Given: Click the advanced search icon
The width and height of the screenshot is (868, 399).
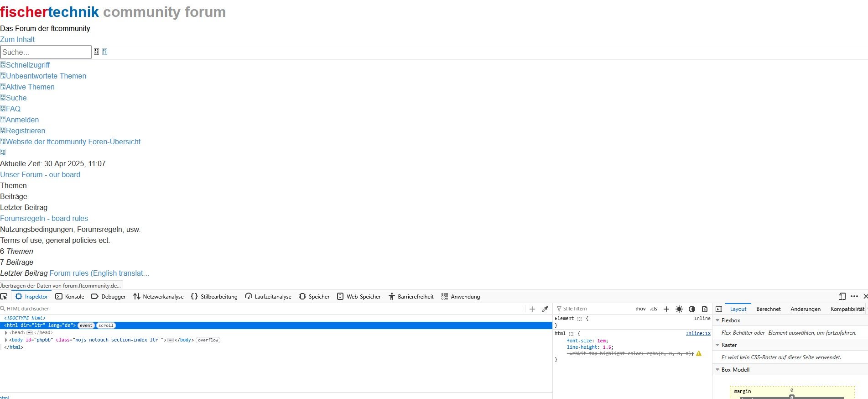Looking at the screenshot, I should point(104,52).
